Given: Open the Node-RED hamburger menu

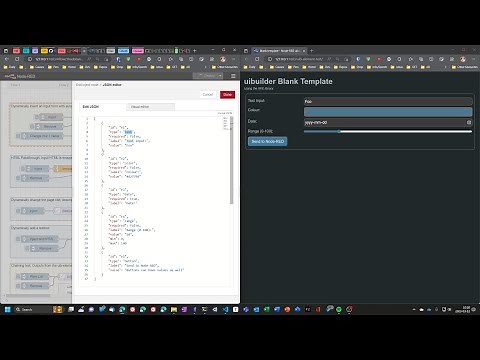Looking at the screenshot, I should [x=233, y=76].
